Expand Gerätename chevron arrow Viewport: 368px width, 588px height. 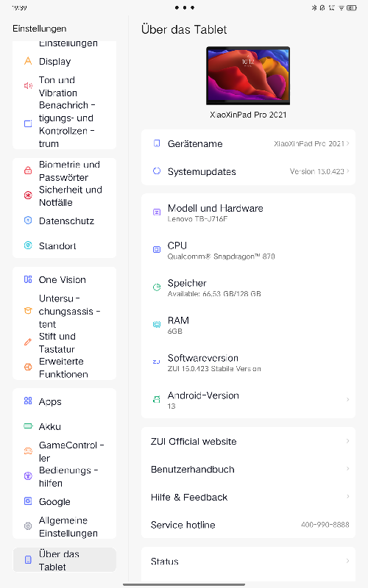347,143
